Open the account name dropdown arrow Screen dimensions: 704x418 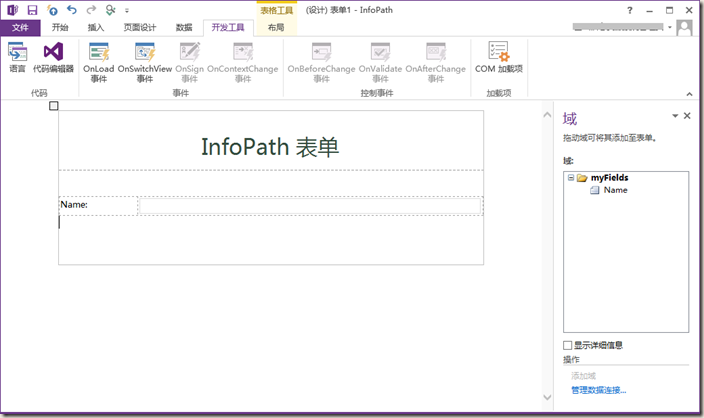coord(669,27)
